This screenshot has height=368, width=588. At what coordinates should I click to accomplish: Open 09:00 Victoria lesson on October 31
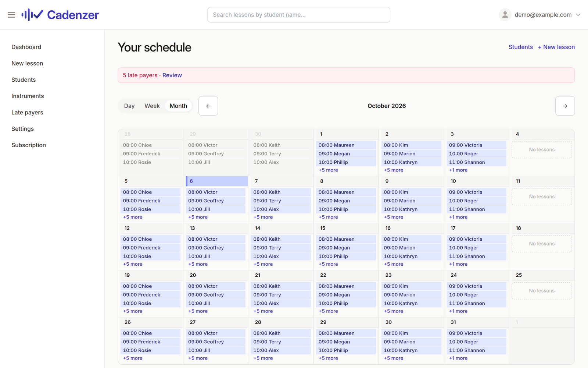pos(477,333)
